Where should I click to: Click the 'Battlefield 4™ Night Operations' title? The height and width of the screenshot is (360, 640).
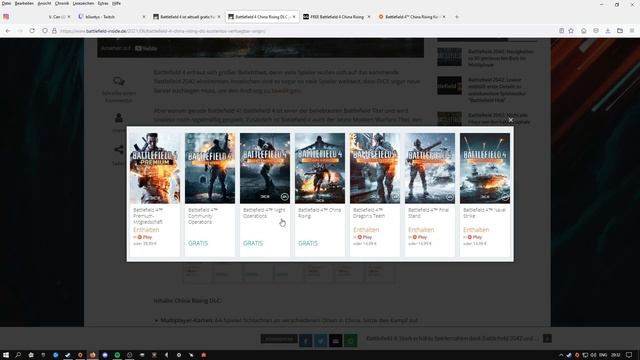point(264,213)
